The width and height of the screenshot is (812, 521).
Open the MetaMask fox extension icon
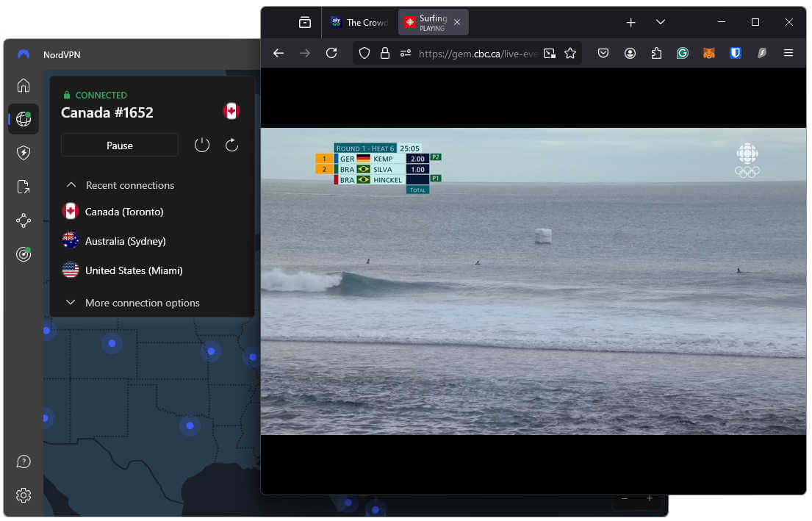pos(709,54)
